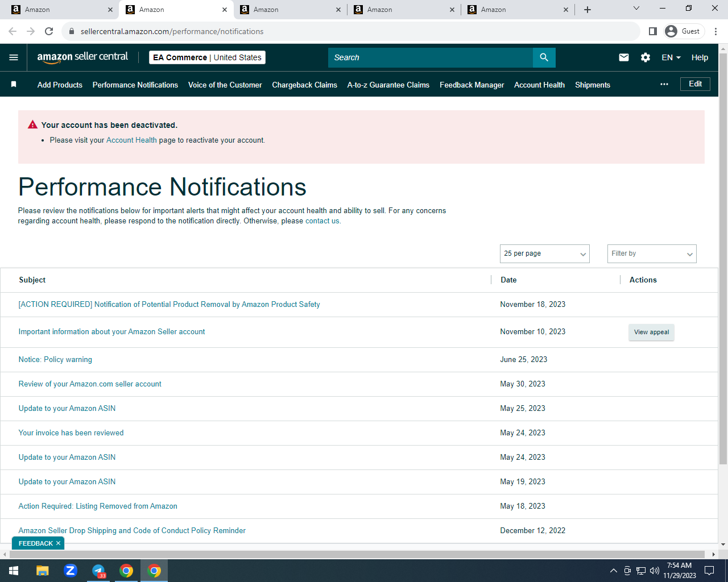
Task: Go back using browser back arrow
Action: tap(13, 31)
